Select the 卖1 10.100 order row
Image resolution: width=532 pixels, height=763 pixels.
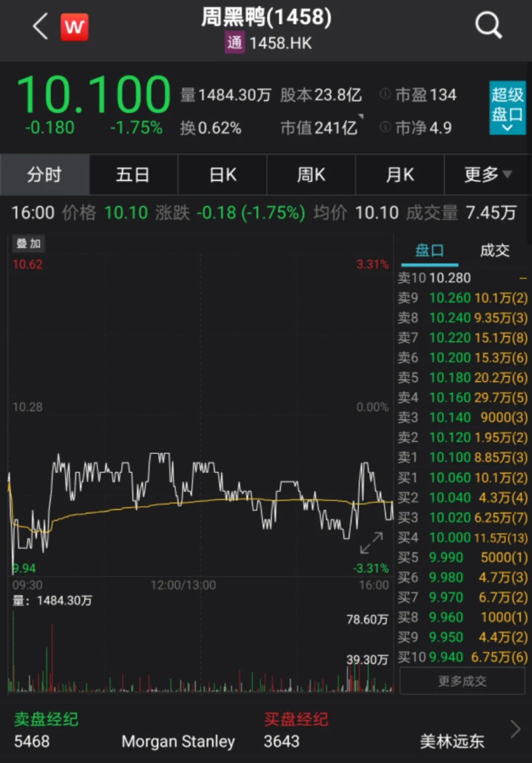[462, 457]
